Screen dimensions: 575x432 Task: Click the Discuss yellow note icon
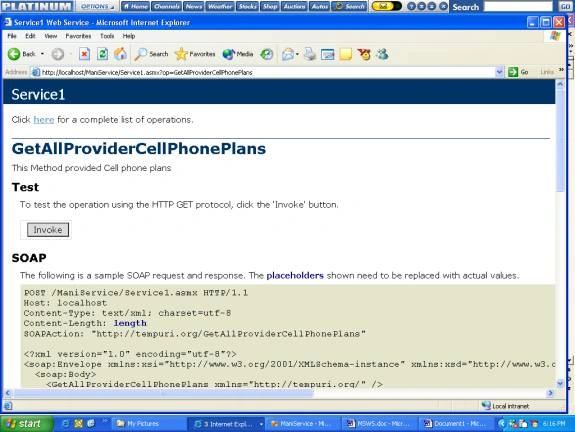345,54
